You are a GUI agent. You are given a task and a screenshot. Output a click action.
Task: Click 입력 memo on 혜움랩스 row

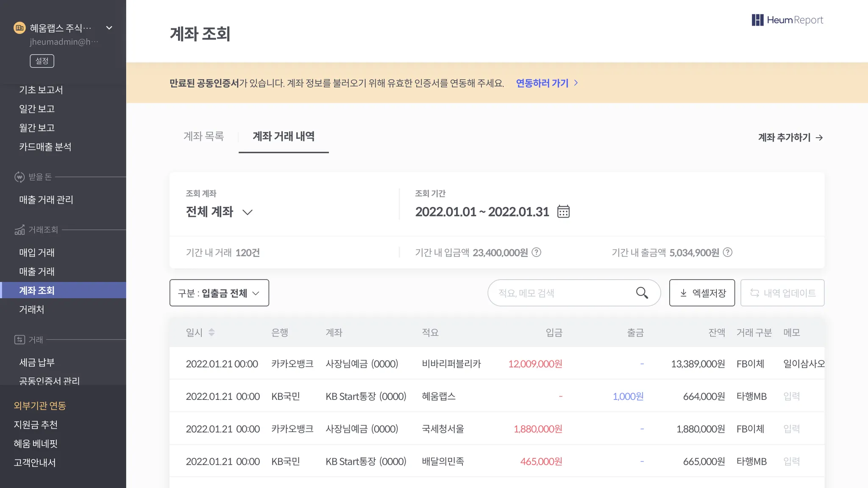click(x=791, y=396)
